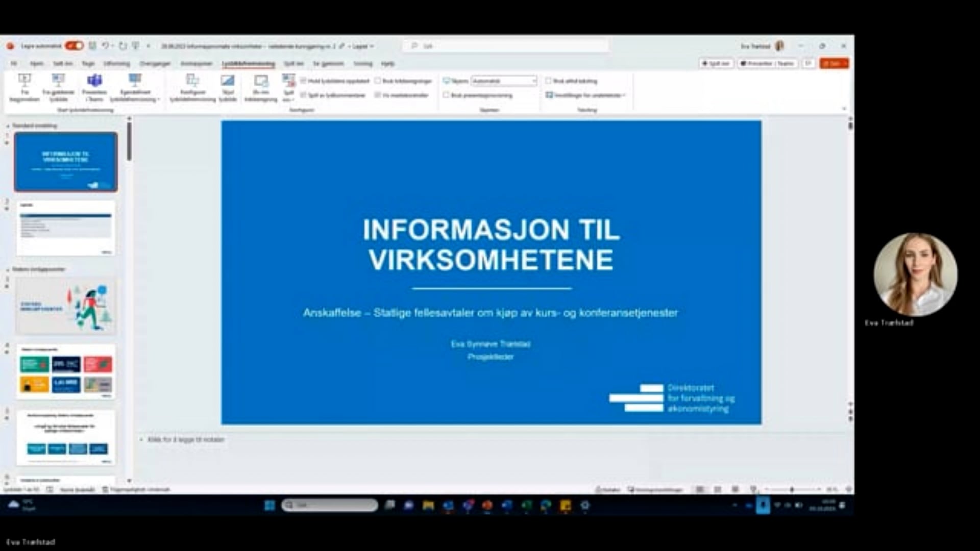Switch to Normal view in status bar
Screen dimensions: 980x551
point(700,489)
